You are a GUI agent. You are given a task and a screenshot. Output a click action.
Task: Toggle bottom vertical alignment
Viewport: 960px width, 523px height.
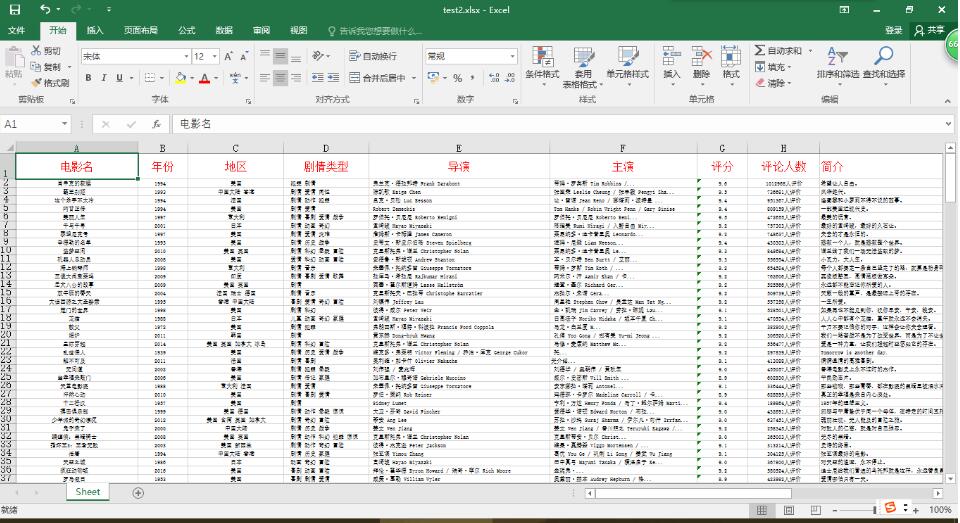coord(296,56)
